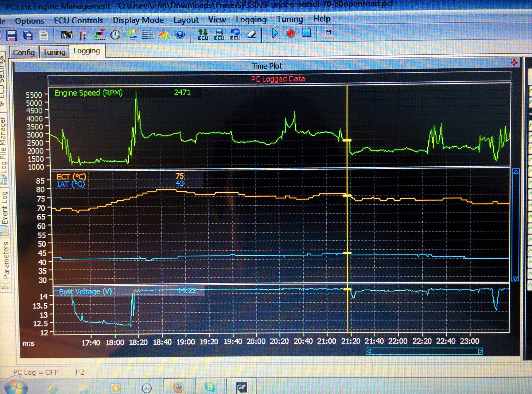Viewport: 532px width, 394px height.
Task: Select the Logging tab
Action: coord(87,51)
